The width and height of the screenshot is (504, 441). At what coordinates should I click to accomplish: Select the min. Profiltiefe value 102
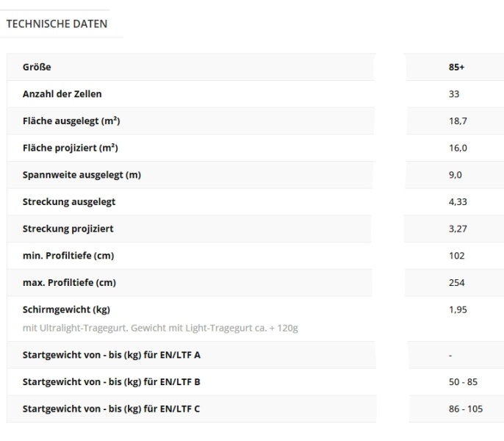point(456,256)
